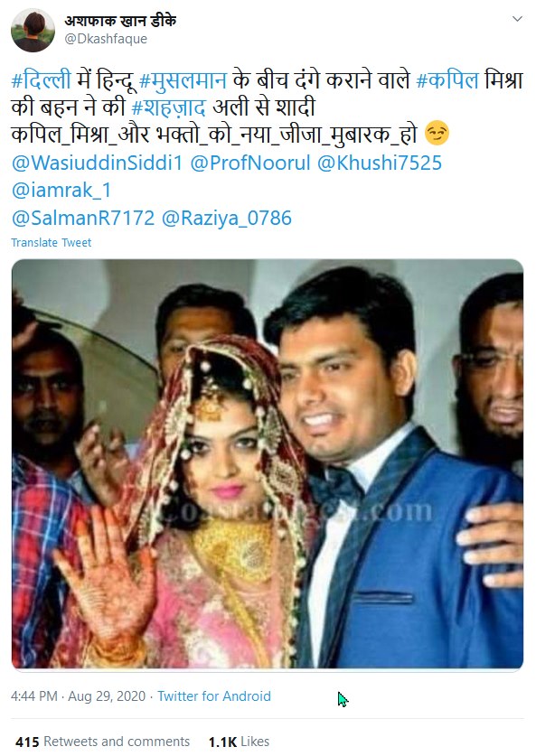This screenshot has width=536, height=756.
Task: Open the #दिल्ली hashtag
Action: click(41, 80)
